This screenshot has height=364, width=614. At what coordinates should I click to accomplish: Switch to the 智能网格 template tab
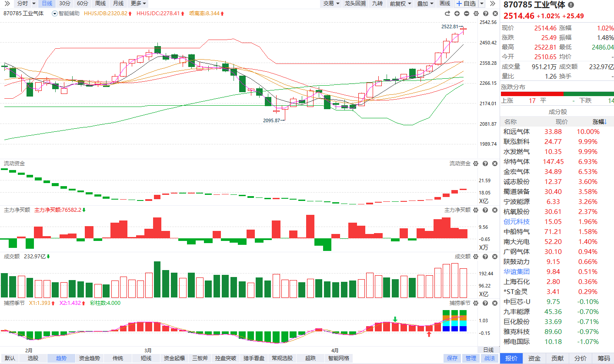point(339,358)
